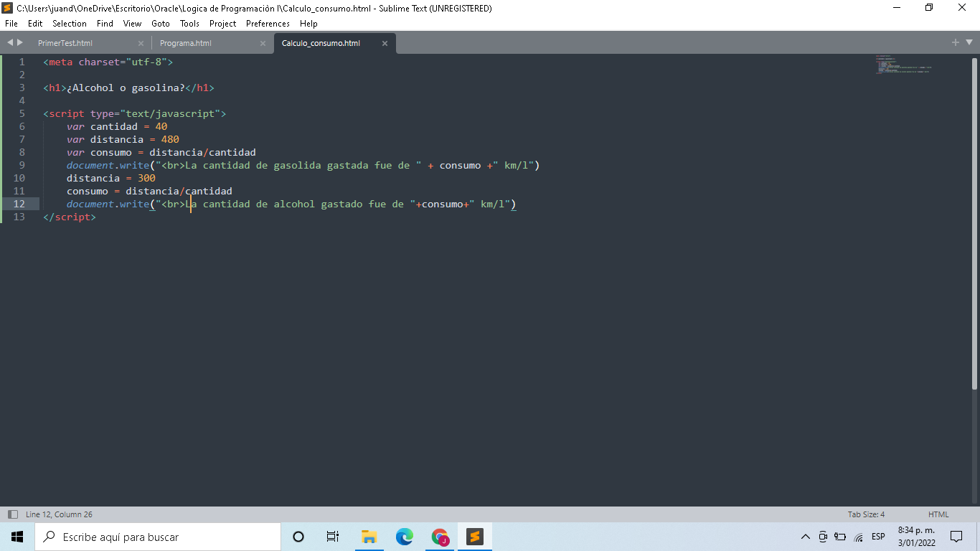This screenshot has width=980, height=551.
Task: Show hidden system tray icons
Action: (x=806, y=537)
